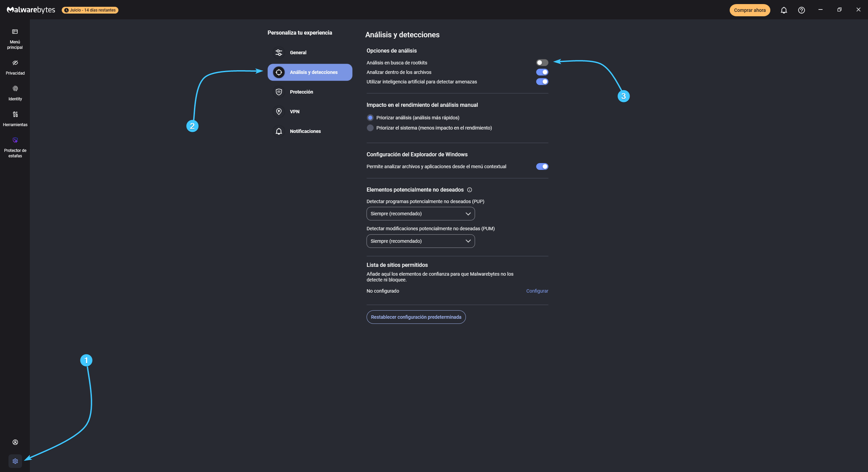Enable the Análisis en busca de rootkits toggle
This screenshot has height=472, width=868.
coord(542,63)
